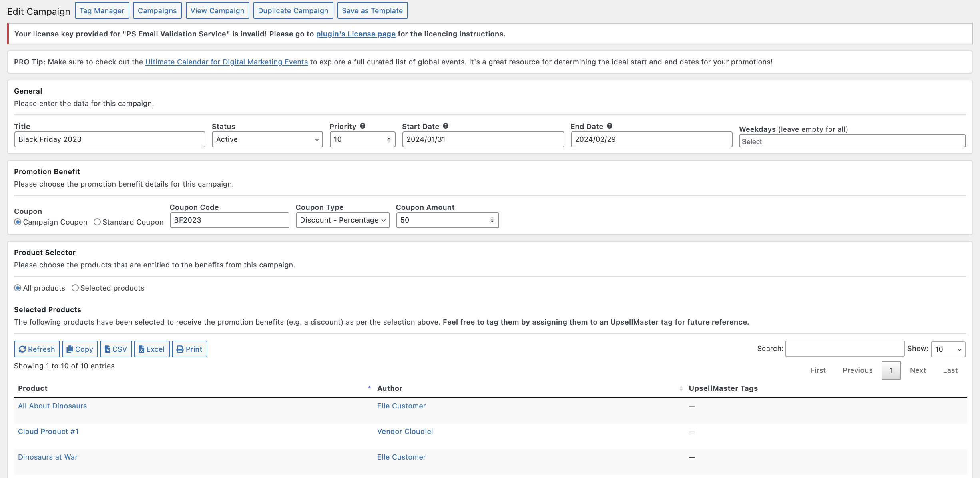Export the products table to Excel
The image size is (980, 478).
coord(152,349)
